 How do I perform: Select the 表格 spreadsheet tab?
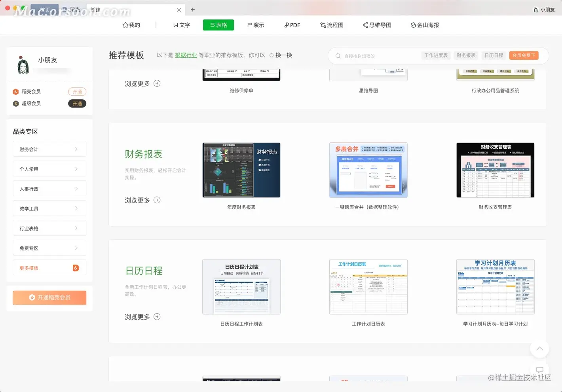218,25
